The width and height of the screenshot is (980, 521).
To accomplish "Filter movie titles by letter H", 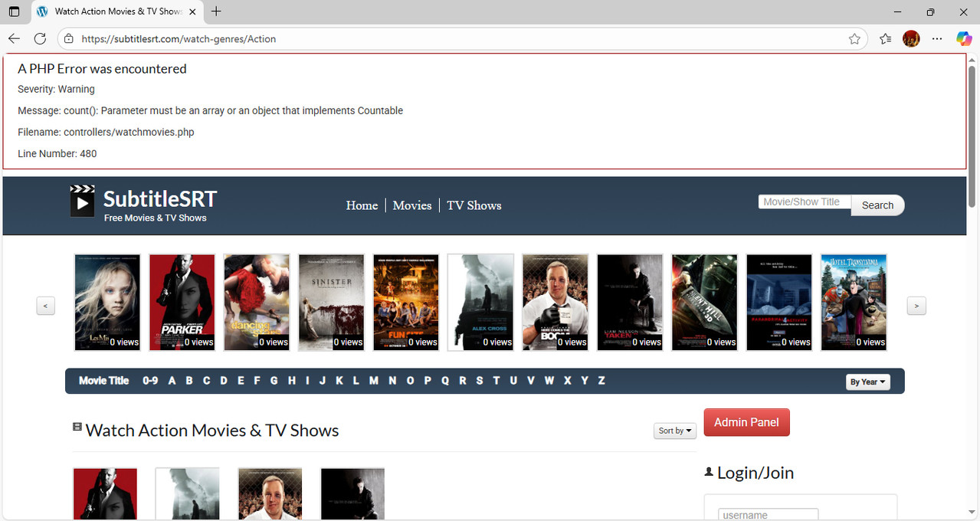I will (292, 381).
